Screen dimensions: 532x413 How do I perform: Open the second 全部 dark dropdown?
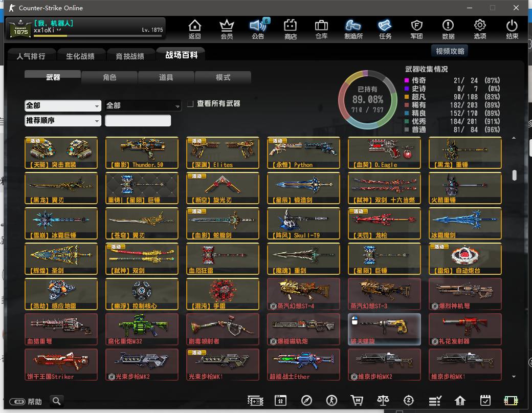click(x=143, y=105)
